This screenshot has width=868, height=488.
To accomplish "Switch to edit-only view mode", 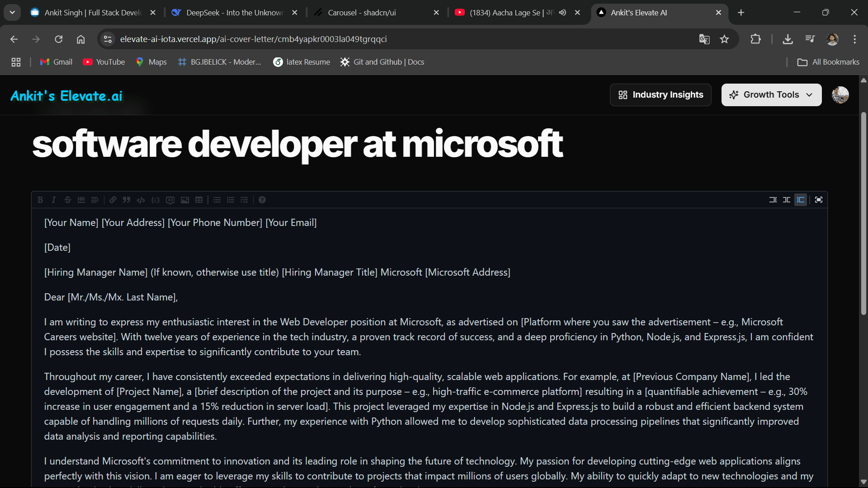I will point(773,200).
